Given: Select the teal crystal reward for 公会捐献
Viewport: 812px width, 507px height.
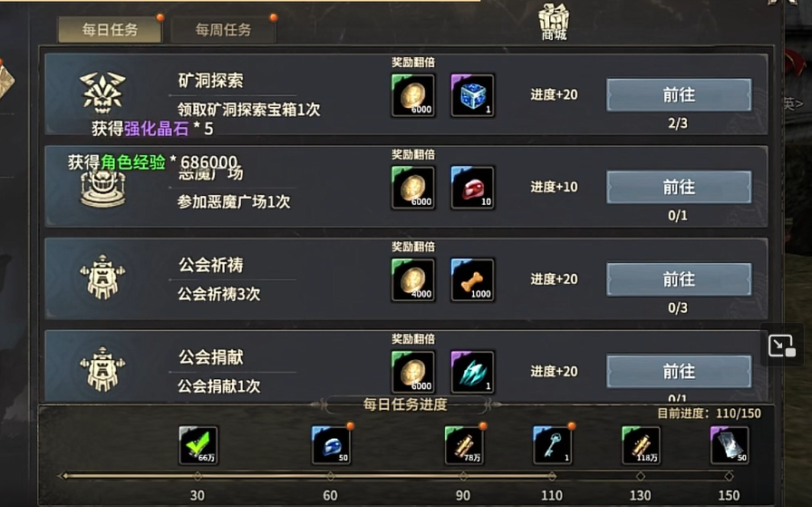Looking at the screenshot, I should [x=472, y=372].
